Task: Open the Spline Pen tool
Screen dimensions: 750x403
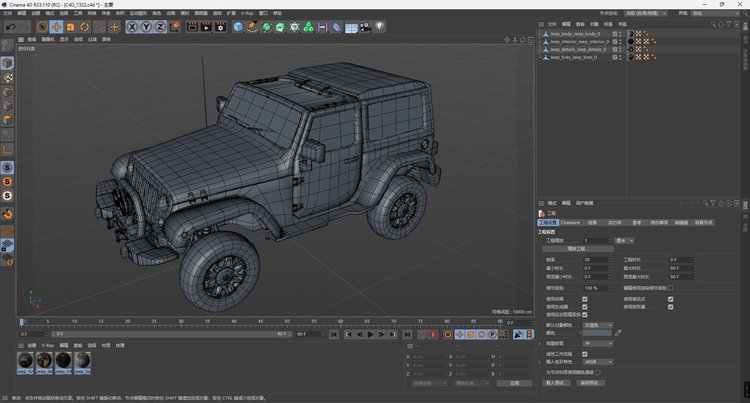Action: point(252,27)
